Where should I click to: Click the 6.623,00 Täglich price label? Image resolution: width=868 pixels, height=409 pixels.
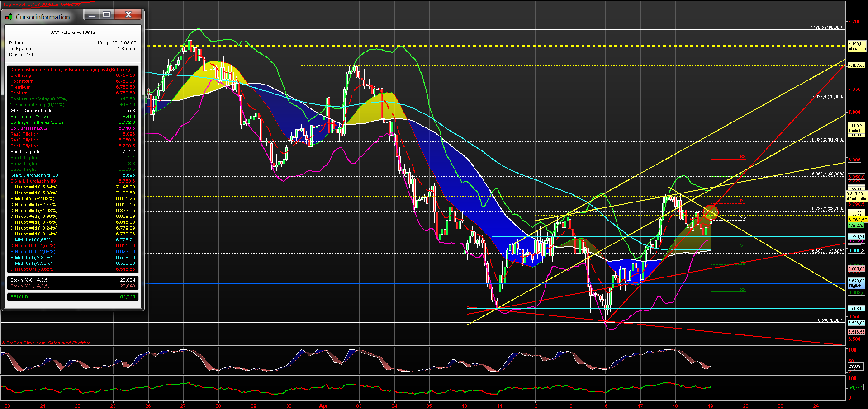point(856,283)
